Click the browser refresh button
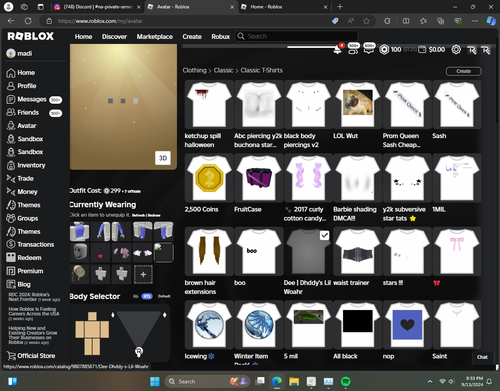The width and height of the screenshot is (500, 391). [28, 21]
